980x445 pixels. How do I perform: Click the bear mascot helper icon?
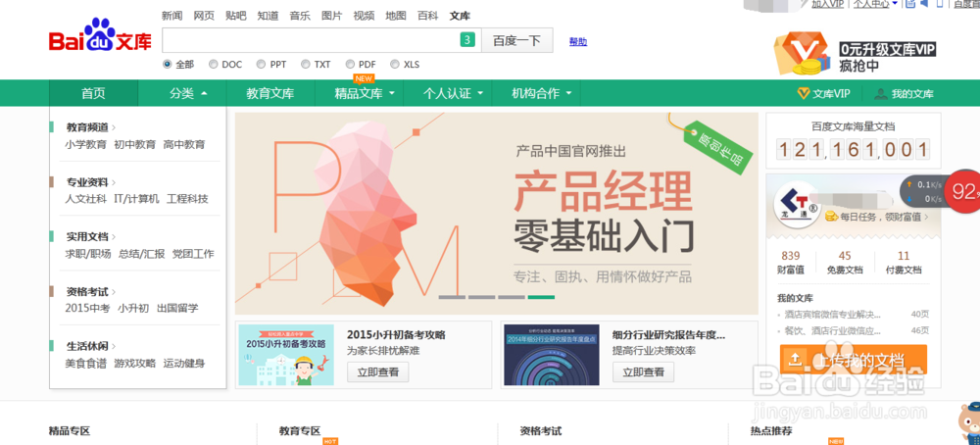point(967,422)
